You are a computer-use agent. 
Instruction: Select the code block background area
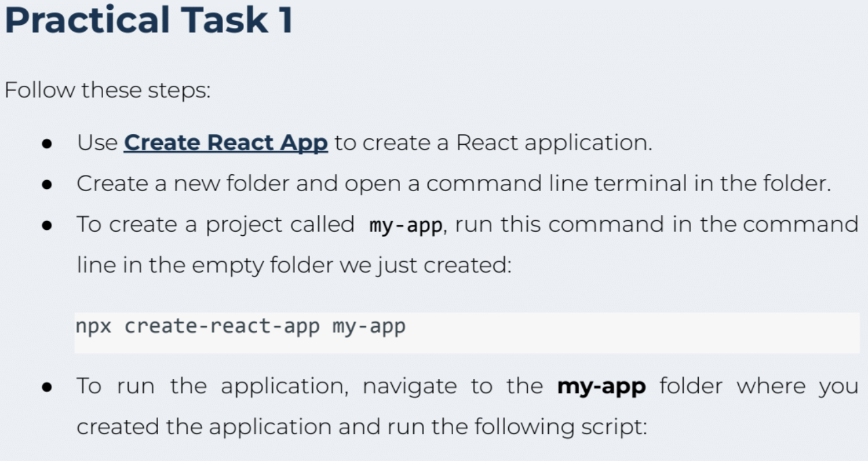[579, 330]
